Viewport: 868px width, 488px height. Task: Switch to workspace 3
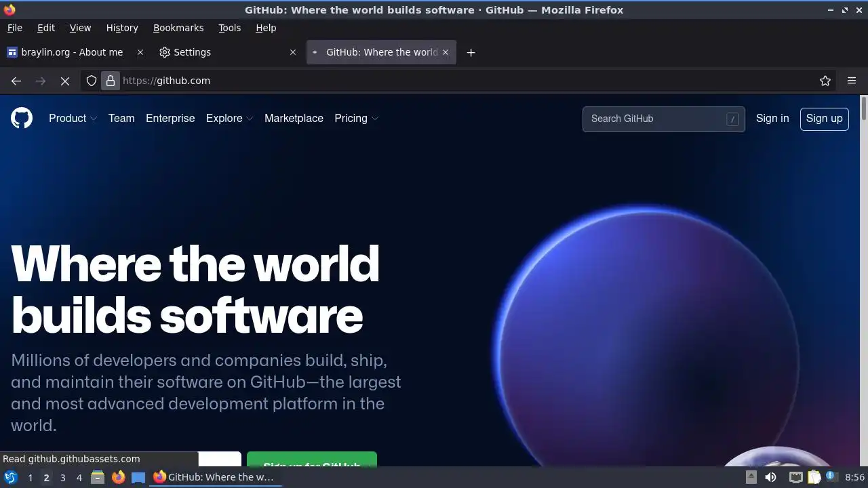click(62, 477)
